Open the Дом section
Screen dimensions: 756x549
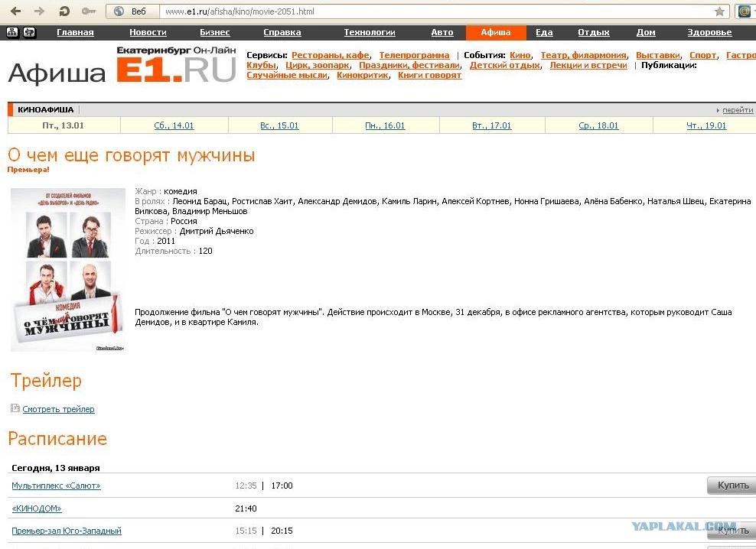[x=646, y=32]
